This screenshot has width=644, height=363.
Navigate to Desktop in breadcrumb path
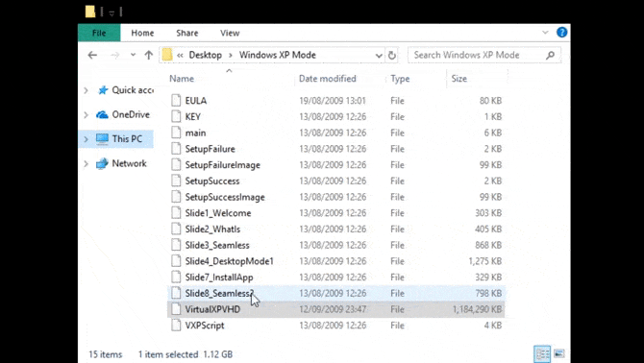[206, 55]
